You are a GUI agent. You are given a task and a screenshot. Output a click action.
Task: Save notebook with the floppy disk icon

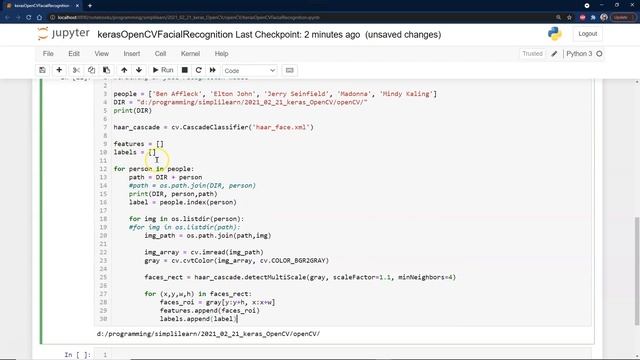pos(42,70)
